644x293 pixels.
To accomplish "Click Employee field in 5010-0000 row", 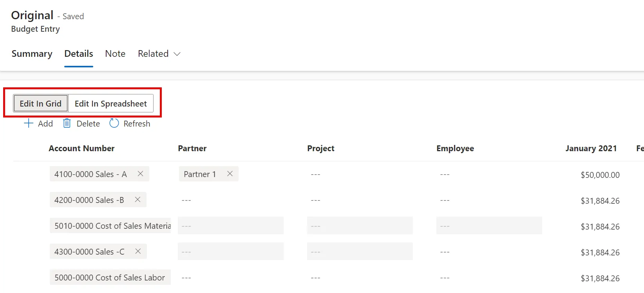I will tap(489, 226).
